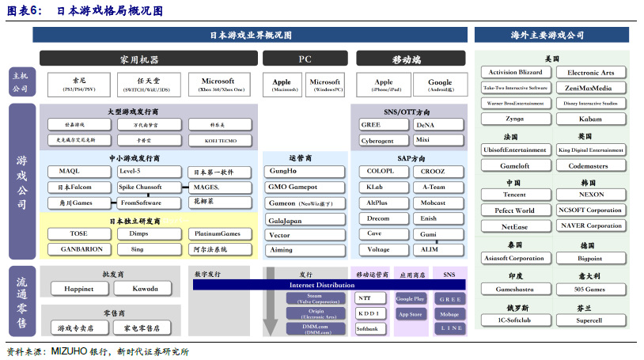Click the Gameon (NeoWiz) box

tap(305, 203)
